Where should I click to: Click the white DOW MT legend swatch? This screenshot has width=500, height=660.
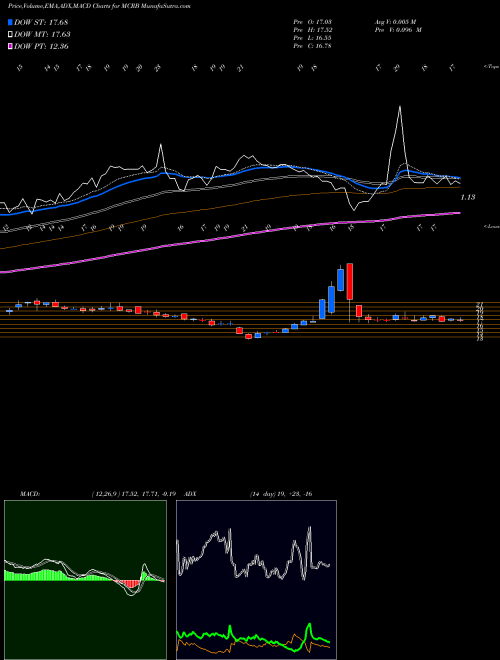10,35
